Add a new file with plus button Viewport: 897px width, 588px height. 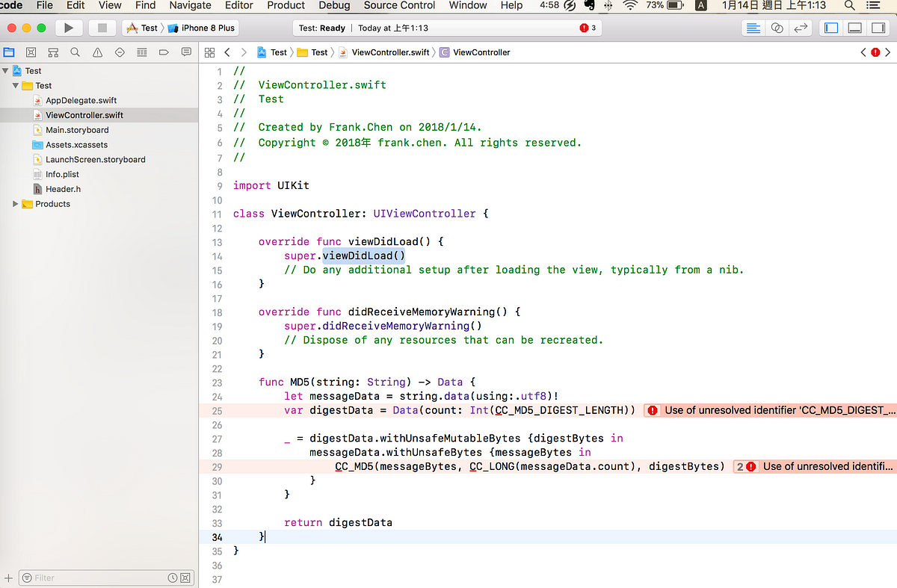click(9, 578)
